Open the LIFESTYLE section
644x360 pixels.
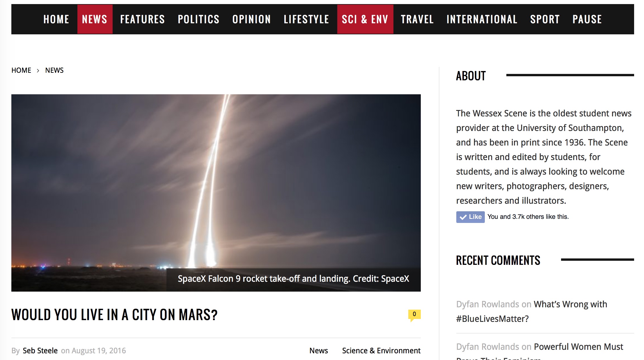pyautogui.click(x=306, y=19)
